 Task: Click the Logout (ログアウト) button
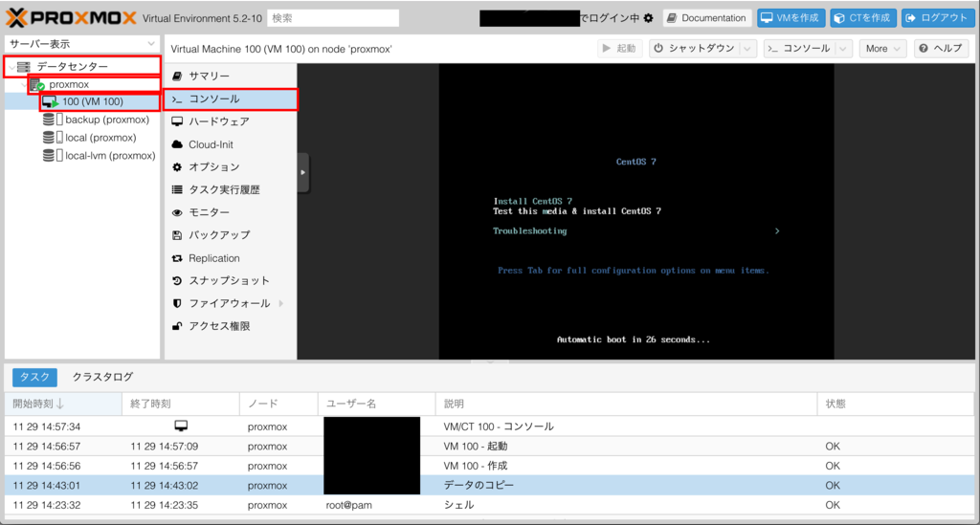coord(937,18)
